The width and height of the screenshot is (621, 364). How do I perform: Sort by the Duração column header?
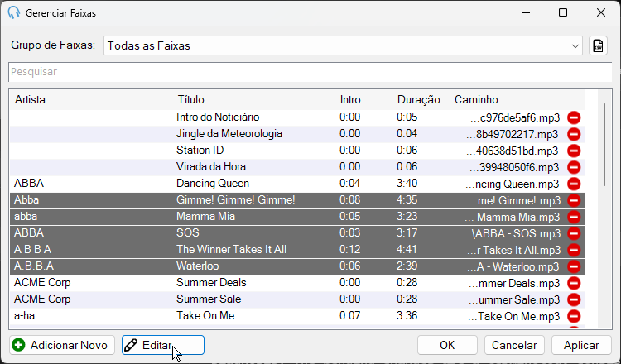click(419, 100)
